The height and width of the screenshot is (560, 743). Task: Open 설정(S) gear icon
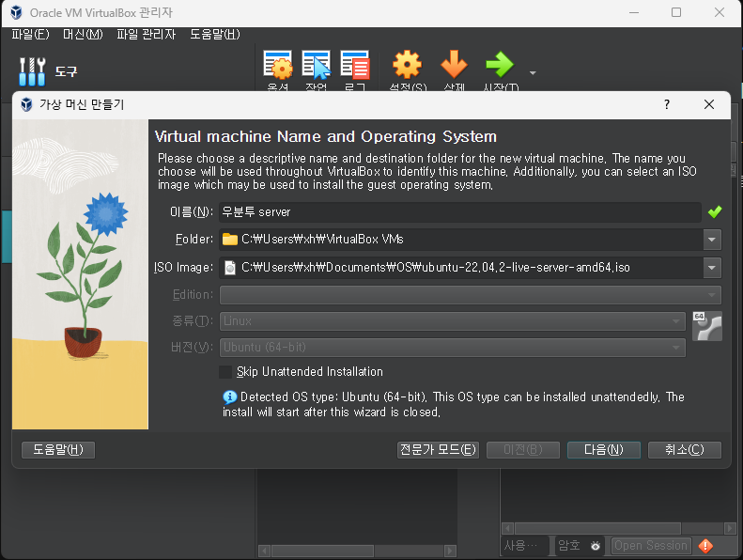click(407, 65)
